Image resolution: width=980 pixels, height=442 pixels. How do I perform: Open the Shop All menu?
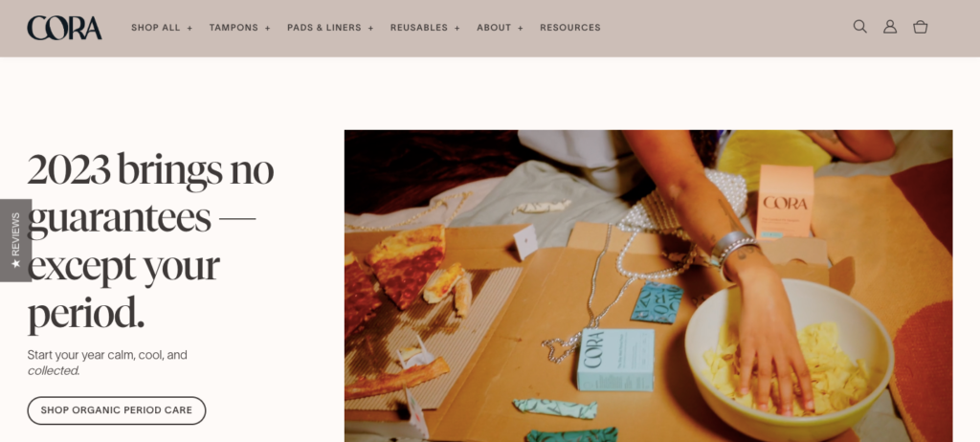click(x=156, y=28)
